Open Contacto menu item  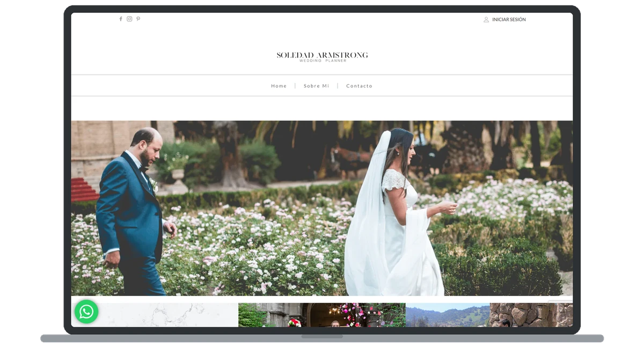[359, 86]
